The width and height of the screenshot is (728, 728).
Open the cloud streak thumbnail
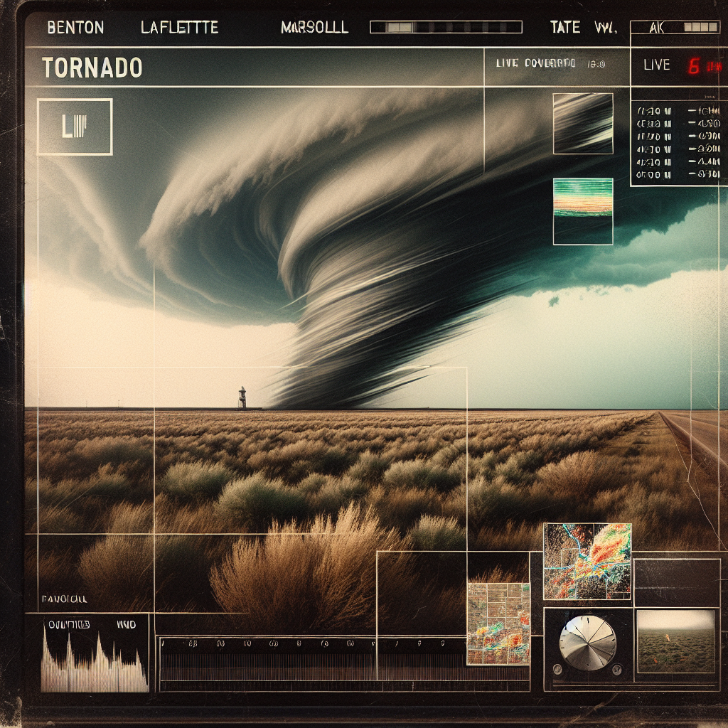click(x=583, y=124)
